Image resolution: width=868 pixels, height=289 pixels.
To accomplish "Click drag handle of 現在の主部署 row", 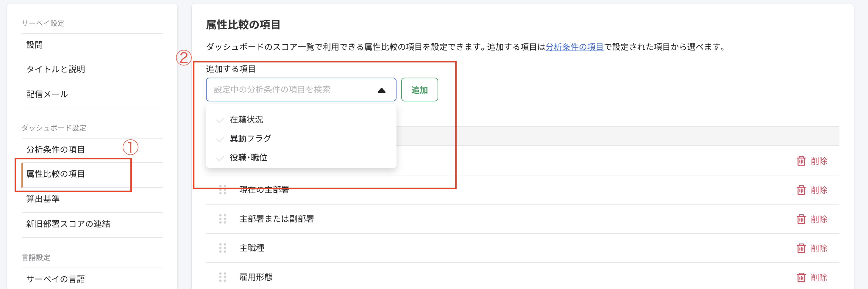I will click(222, 190).
